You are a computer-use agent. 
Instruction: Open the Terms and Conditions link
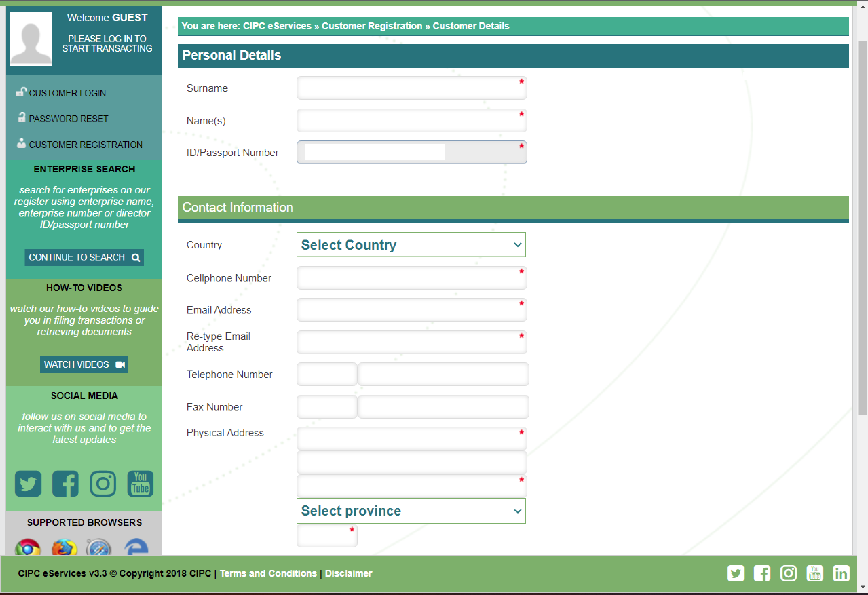click(268, 573)
